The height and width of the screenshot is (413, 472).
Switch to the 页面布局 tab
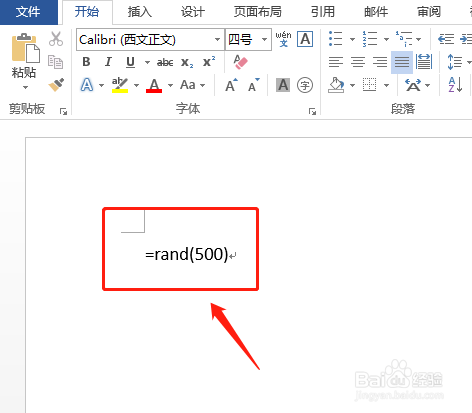(257, 12)
